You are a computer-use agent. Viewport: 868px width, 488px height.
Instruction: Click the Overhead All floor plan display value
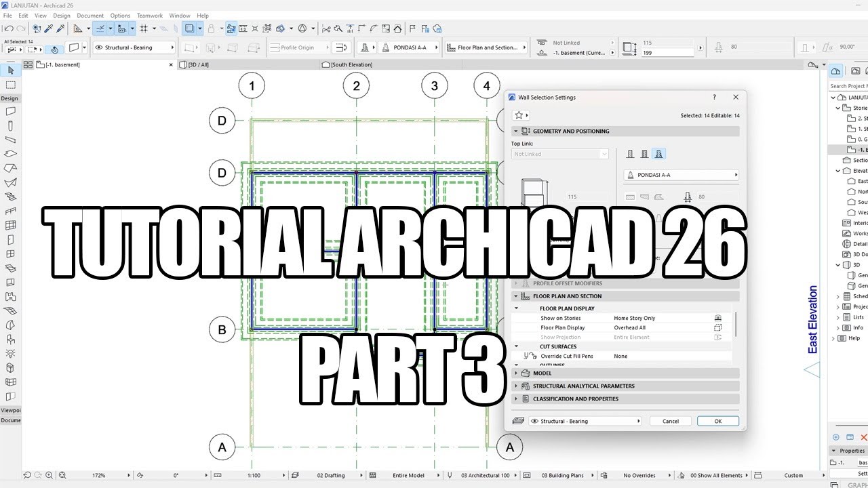630,327
